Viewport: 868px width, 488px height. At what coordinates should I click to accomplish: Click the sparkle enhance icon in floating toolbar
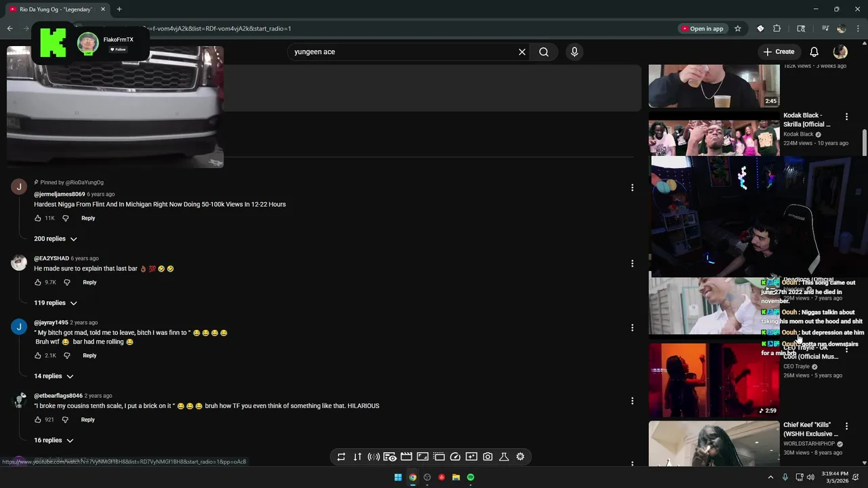(471, 457)
